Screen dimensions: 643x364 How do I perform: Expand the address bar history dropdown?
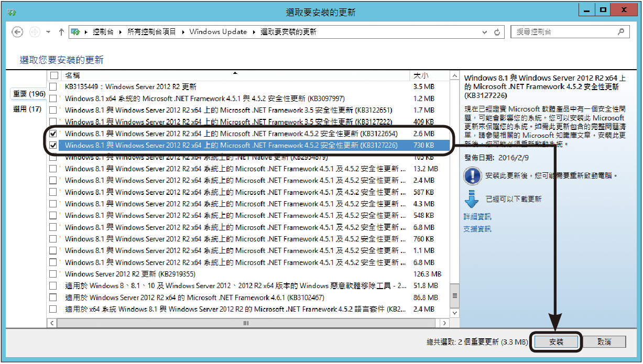coord(485,32)
